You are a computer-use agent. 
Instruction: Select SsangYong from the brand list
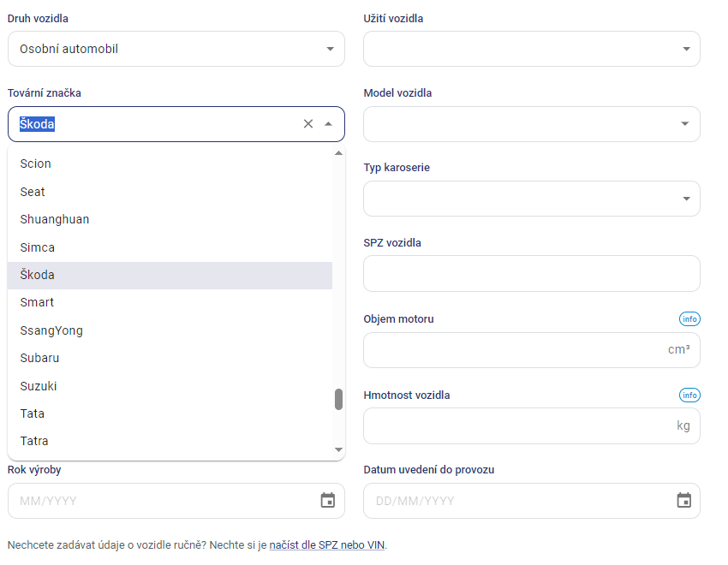(170, 330)
